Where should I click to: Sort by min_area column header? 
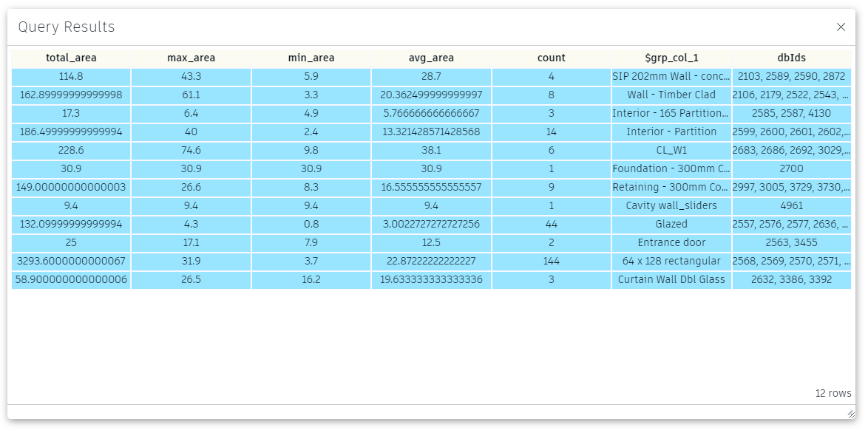point(311,58)
